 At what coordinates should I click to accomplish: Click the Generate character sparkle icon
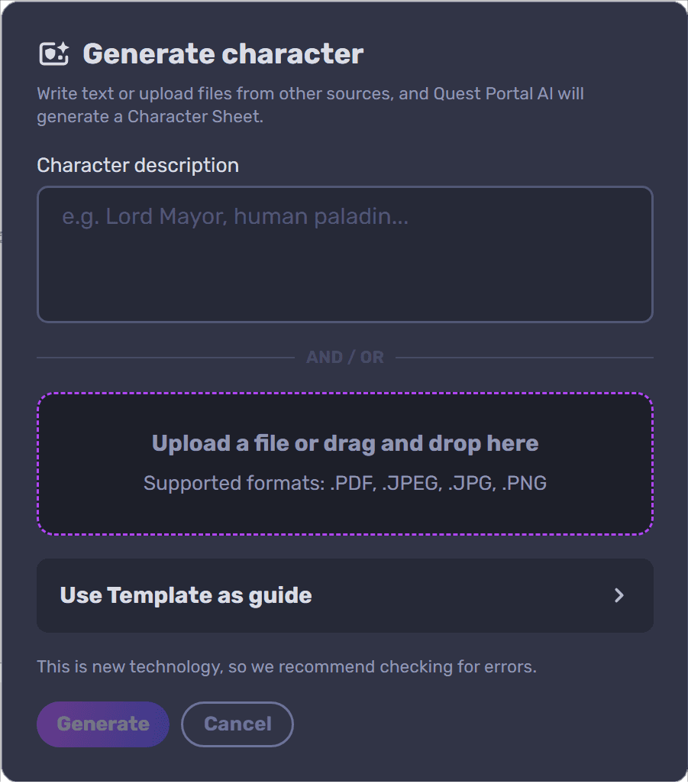click(x=54, y=53)
